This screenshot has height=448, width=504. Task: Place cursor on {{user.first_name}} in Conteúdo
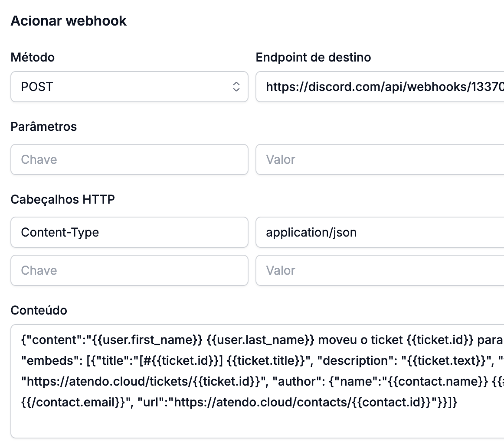pos(147,340)
